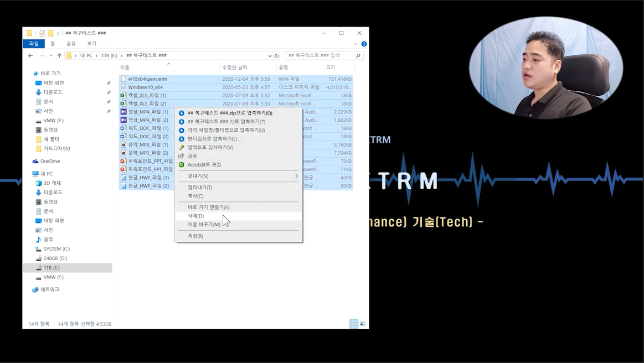The image size is (644, 363).
Task: Choose 이름 바꾸기(M) from the context menu
Action: (x=238, y=225)
